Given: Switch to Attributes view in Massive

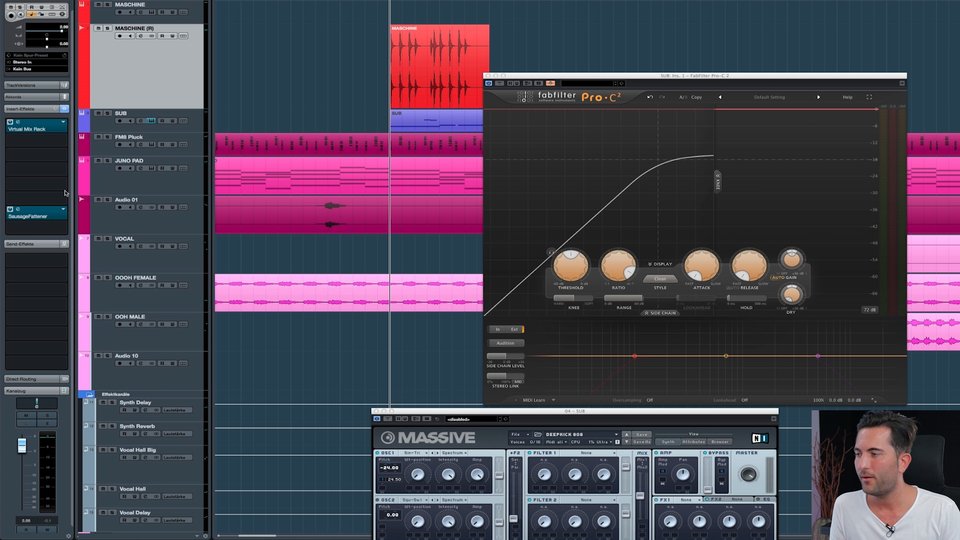Looking at the screenshot, I should [694, 441].
